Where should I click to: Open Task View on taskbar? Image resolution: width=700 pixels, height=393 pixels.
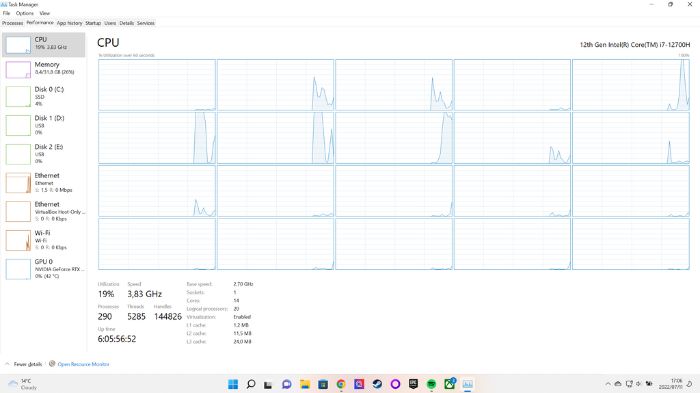click(268, 384)
